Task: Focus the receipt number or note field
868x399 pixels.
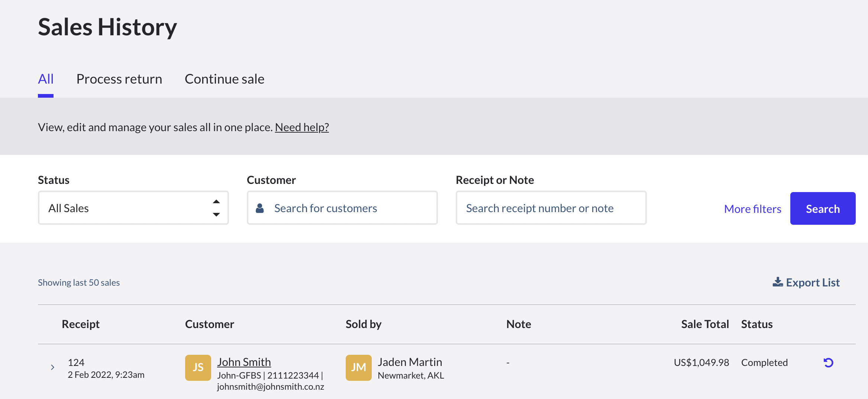Action: pyautogui.click(x=551, y=208)
